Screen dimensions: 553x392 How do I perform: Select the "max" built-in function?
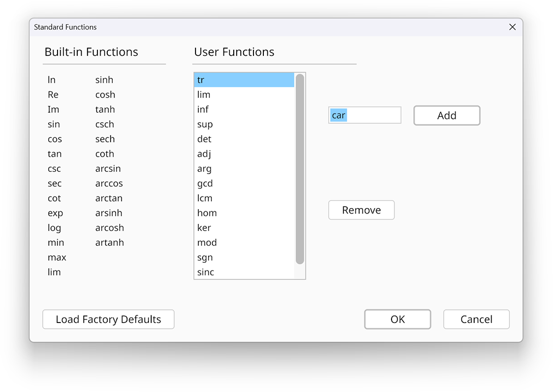pyautogui.click(x=56, y=257)
